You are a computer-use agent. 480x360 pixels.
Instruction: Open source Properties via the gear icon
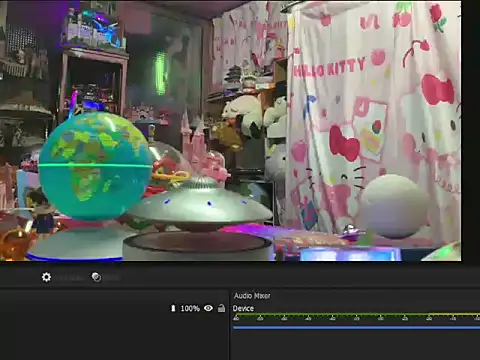pyautogui.click(x=46, y=277)
